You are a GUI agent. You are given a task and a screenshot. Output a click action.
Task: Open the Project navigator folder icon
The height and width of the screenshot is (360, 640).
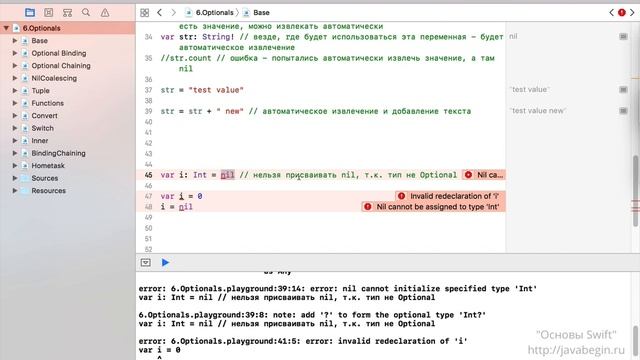29,13
